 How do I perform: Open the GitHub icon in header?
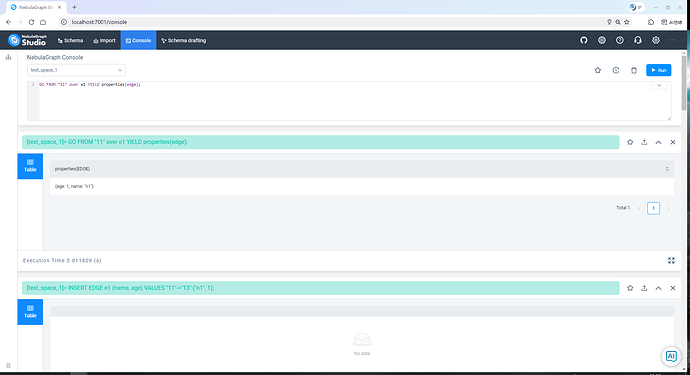pos(584,40)
